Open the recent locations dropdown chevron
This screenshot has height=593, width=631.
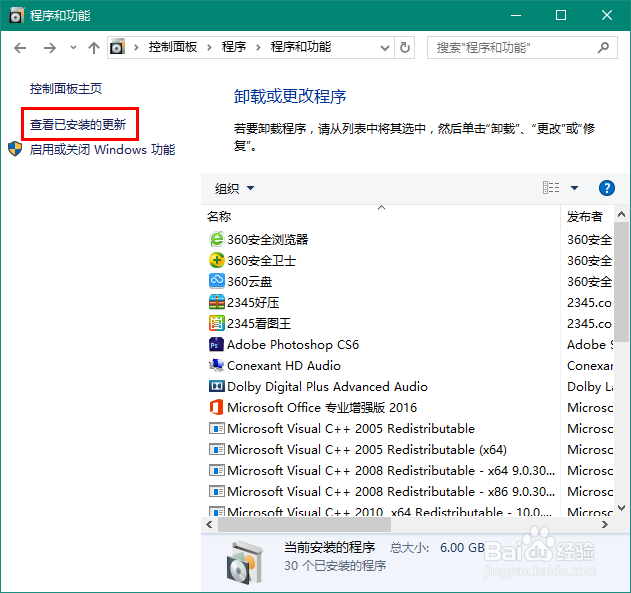point(73,47)
